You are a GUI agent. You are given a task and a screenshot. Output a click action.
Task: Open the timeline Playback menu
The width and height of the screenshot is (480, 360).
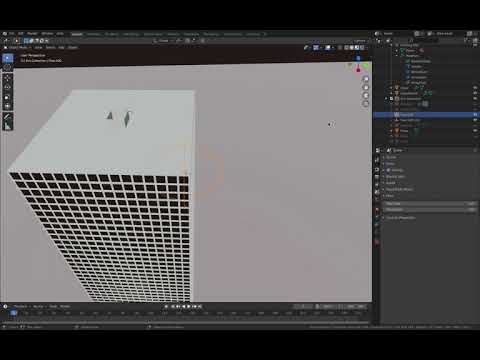tap(21, 306)
